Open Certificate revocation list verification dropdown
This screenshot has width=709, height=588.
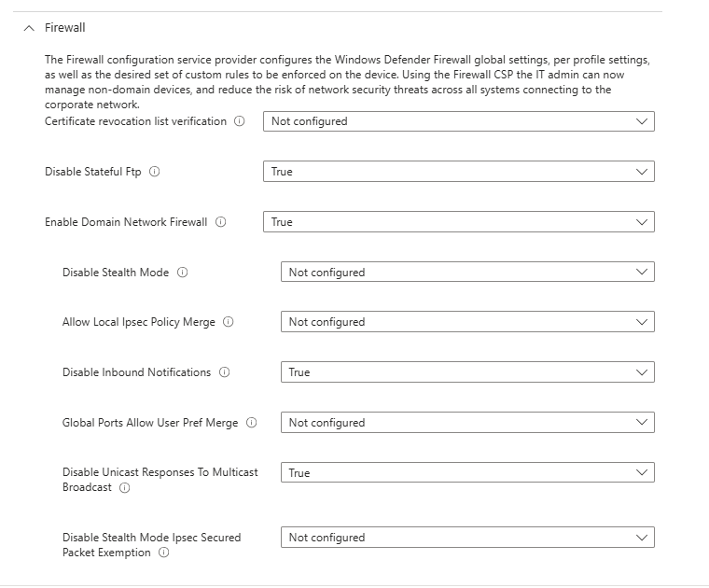[458, 121]
